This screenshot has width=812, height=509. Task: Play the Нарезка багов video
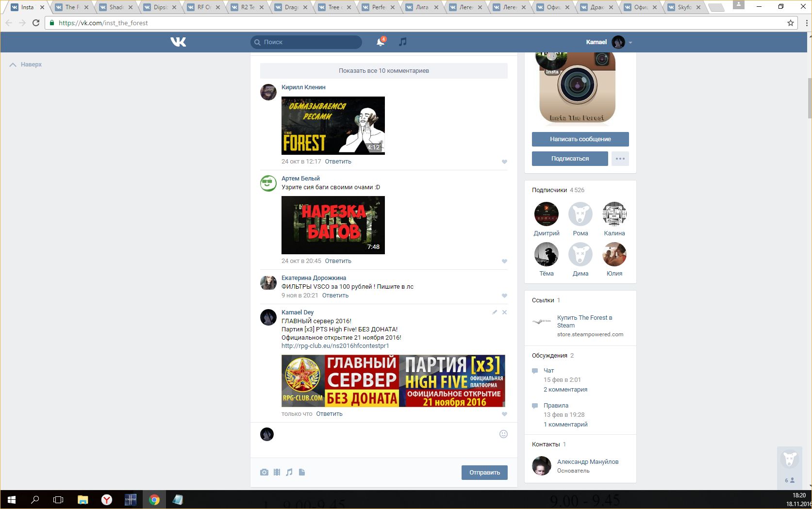click(x=333, y=225)
